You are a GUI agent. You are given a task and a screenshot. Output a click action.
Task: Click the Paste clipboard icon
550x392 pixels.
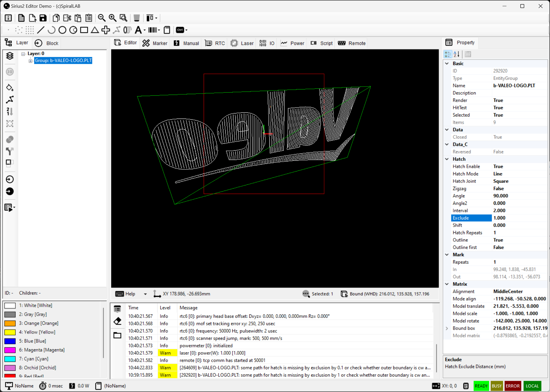click(78, 18)
